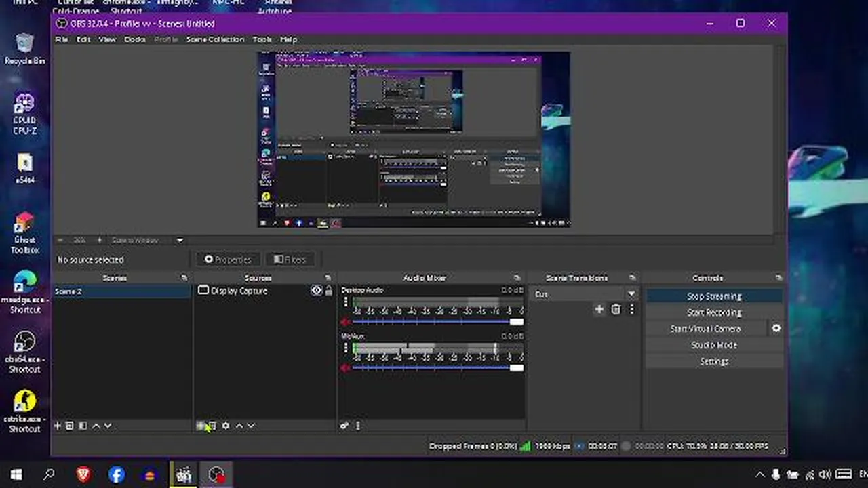Click the Dropped Frames status text
Image resolution: width=868 pixels, height=488 pixels.
pos(473,446)
